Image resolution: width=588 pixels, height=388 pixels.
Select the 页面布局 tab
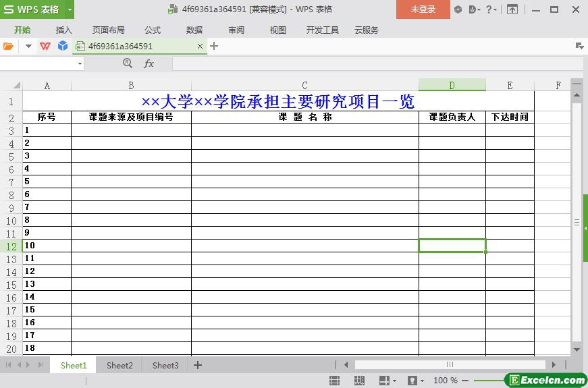click(x=109, y=30)
